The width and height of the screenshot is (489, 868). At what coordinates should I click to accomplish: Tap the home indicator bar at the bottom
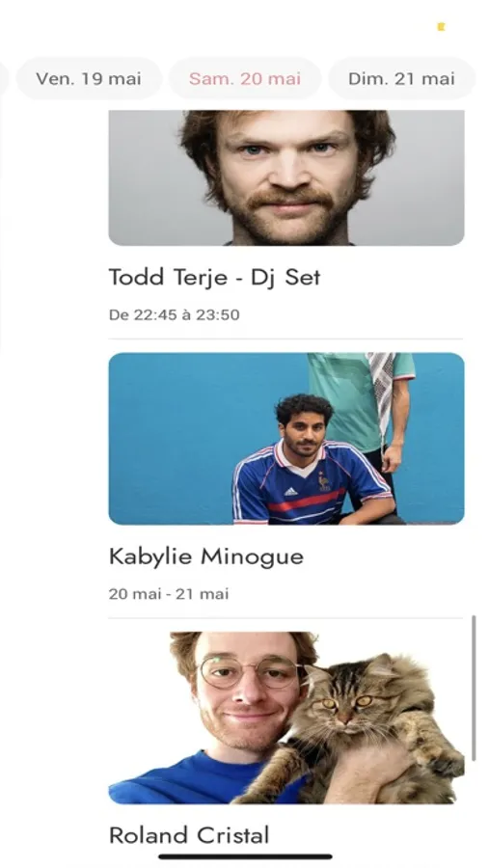coord(245,857)
